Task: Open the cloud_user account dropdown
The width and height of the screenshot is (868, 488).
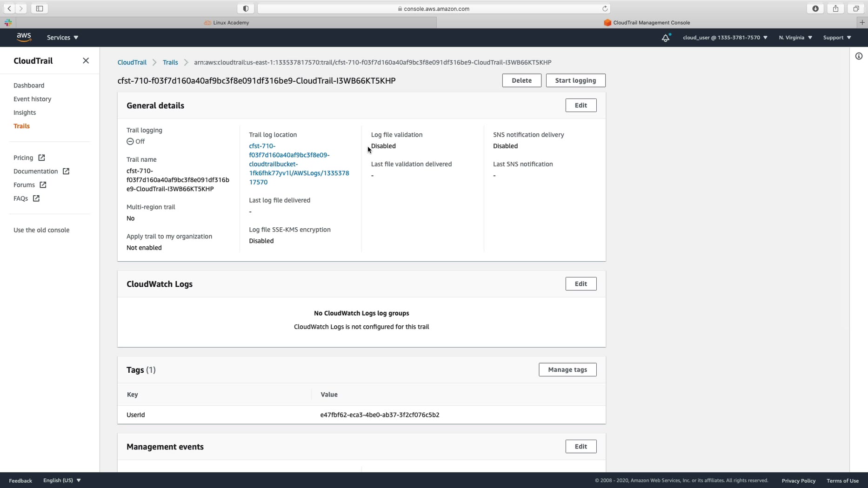Action: point(725,38)
